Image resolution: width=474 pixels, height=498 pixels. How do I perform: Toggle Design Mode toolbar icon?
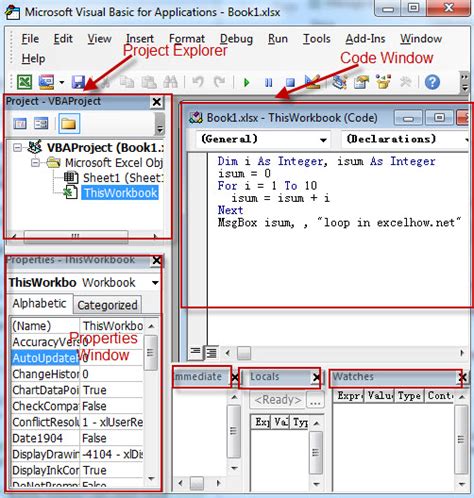312,82
